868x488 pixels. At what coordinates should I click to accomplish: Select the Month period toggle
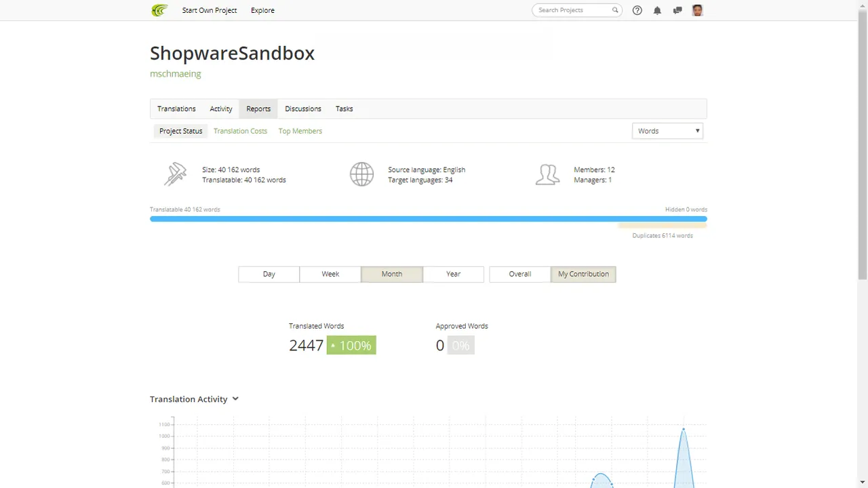[392, 274]
